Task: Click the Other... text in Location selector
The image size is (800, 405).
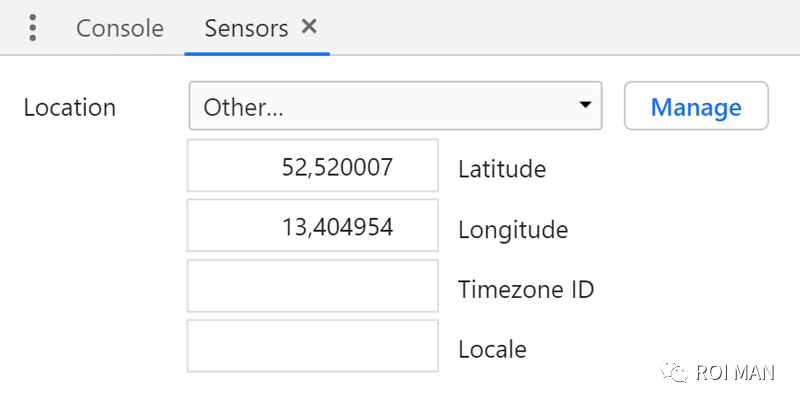Action: (x=243, y=107)
